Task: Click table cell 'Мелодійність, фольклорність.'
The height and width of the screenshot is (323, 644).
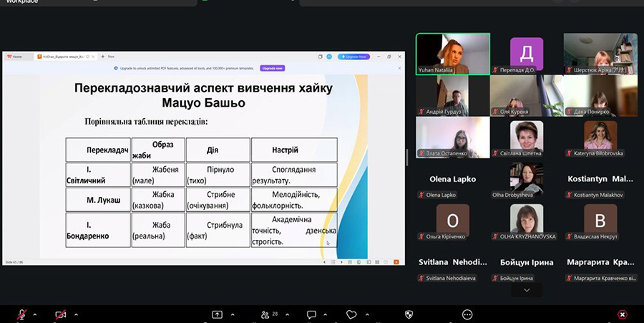Action: pos(294,200)
